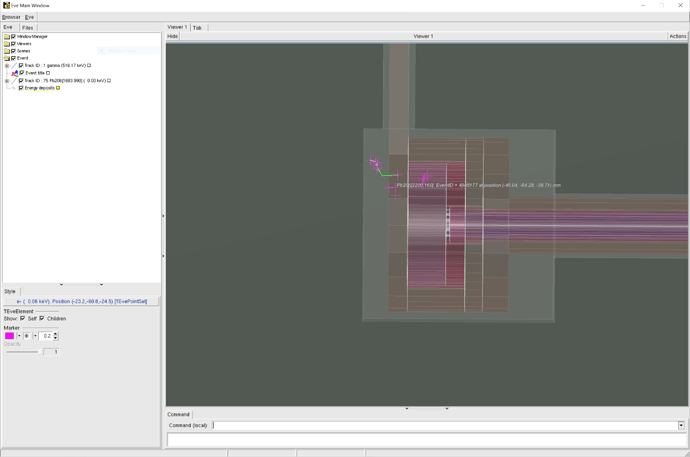
Task: Uncheck Track ID 1 gamma visibility
Action: [21, 66]
